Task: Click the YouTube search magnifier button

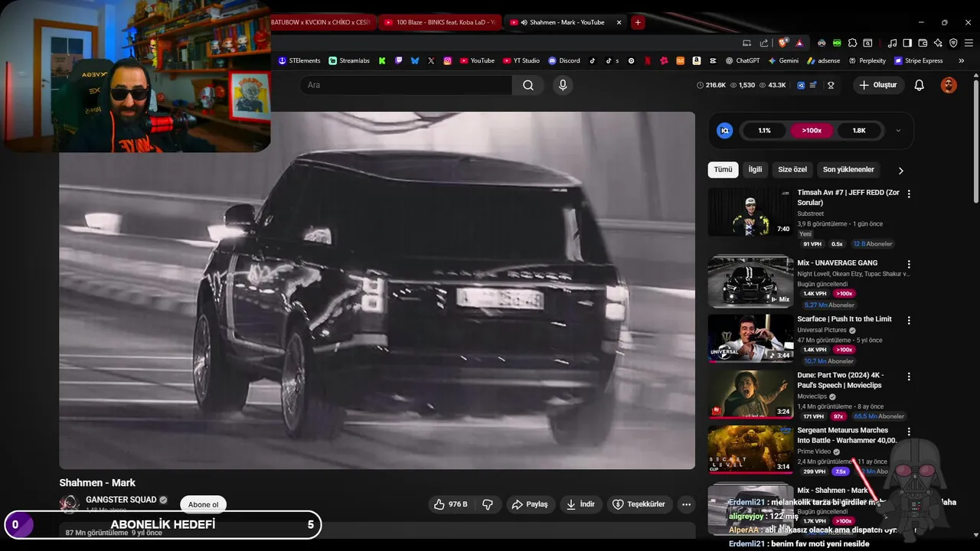Action: pos(528,85)
